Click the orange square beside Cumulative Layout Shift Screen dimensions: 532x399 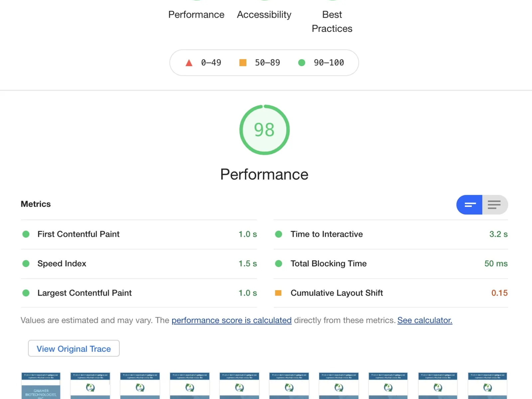(x=278, y=293)
